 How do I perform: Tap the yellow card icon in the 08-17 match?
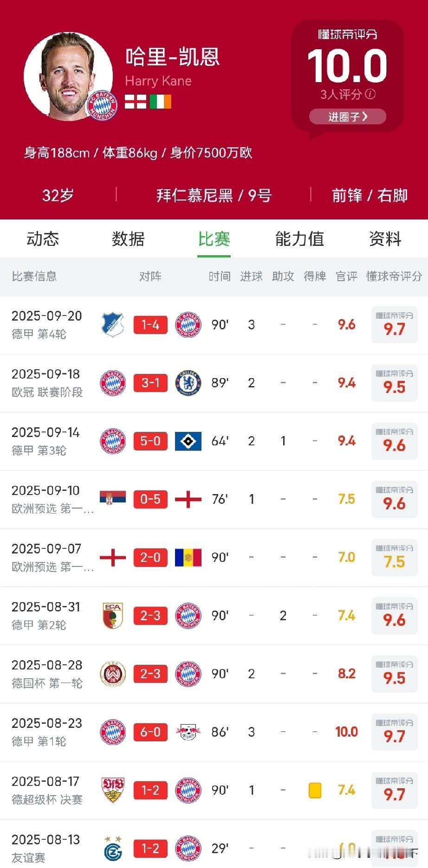tap(315, 790)
